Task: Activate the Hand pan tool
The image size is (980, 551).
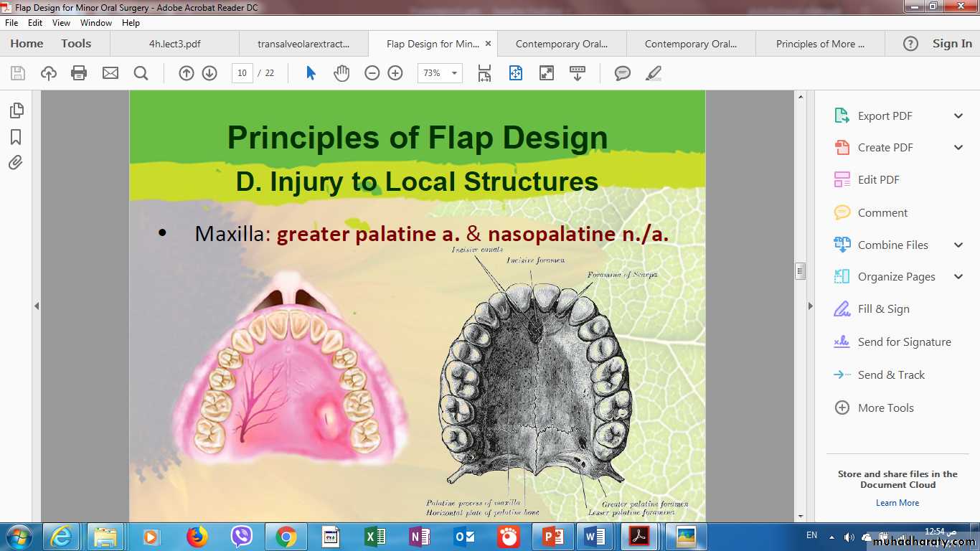Action: click(x=341, y=73)
